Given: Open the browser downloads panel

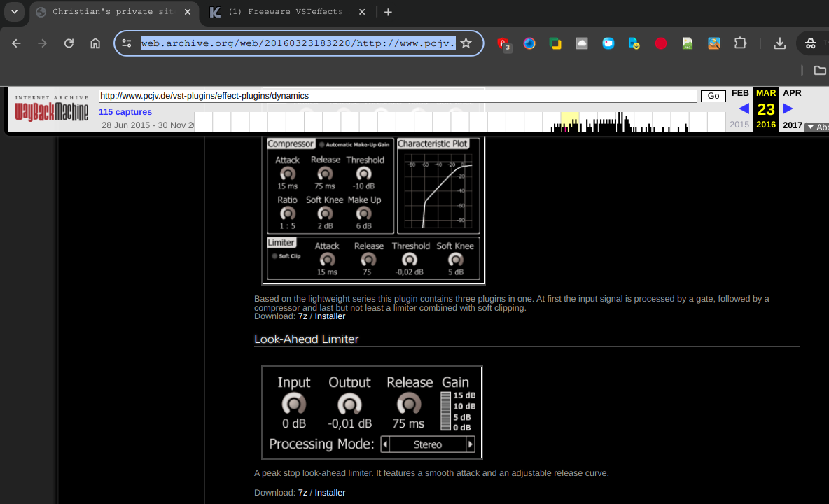Looking at the screenshot, I should 779,43.
